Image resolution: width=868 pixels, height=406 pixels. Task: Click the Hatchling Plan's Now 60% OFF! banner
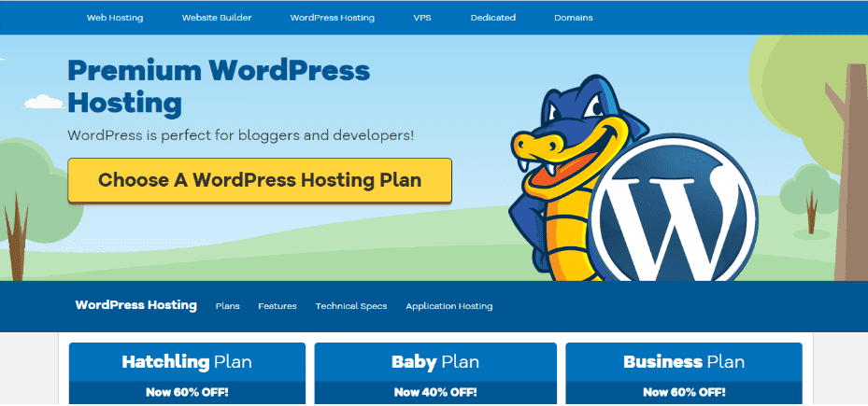[187, 393]
